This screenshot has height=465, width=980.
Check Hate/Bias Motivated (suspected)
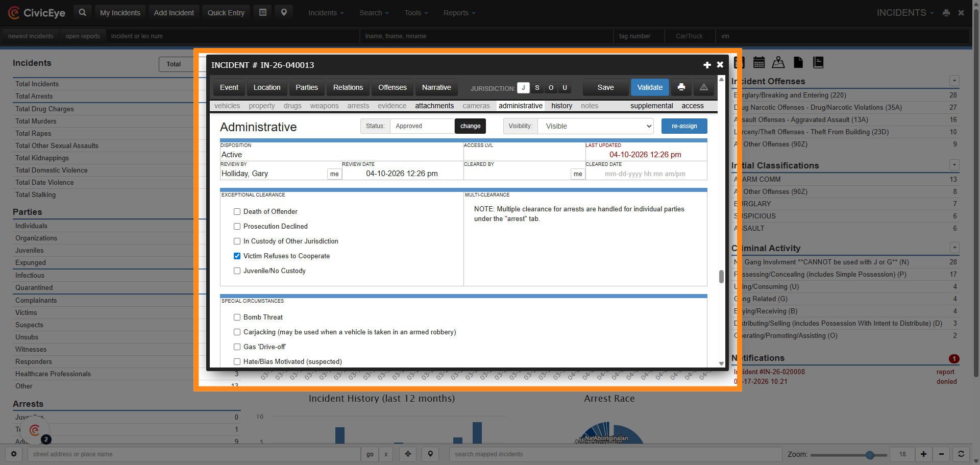(x=237, y=361)
